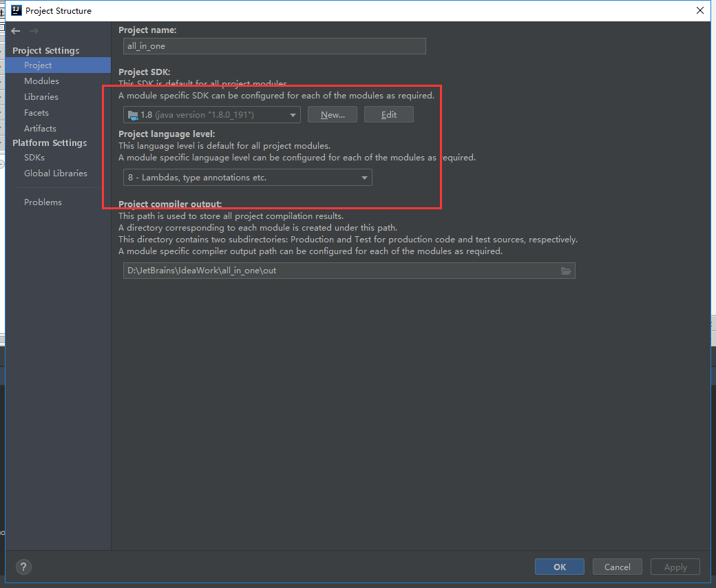716x588 pixels.
Task: Open the help question mark icon
Action: point(23,567)
